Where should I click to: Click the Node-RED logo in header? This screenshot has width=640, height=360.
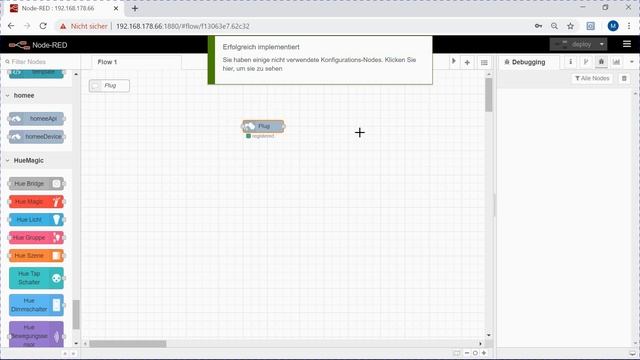38,45
